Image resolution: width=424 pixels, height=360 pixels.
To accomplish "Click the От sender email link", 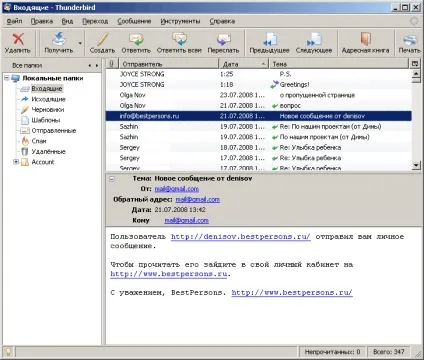I will point(177,189).
